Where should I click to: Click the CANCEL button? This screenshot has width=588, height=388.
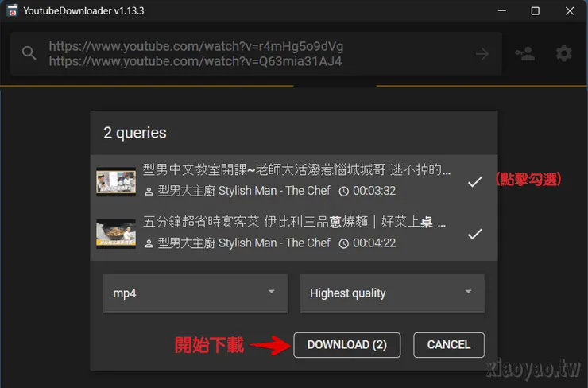pos(449,345)
